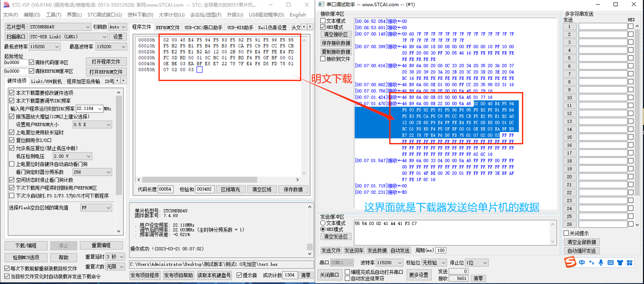644x284 pixels.
Task: Open the 最低波特率 dropdown
Action: pos(45,47)
